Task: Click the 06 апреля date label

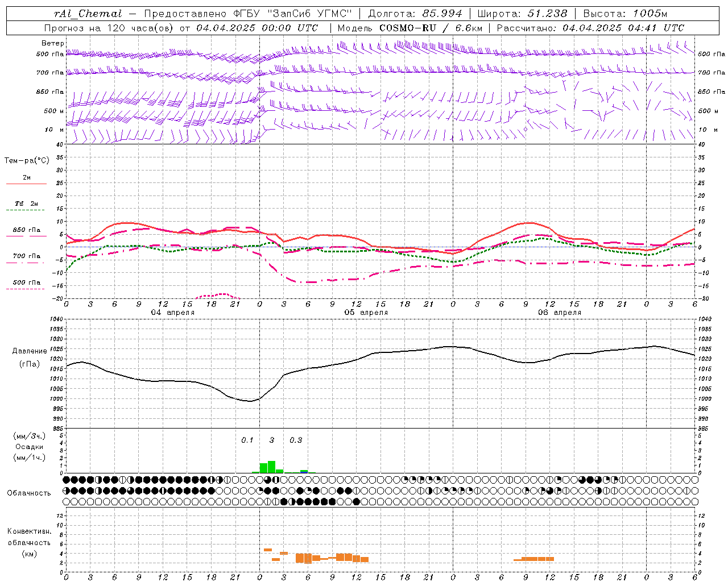Action: point(559,313)
